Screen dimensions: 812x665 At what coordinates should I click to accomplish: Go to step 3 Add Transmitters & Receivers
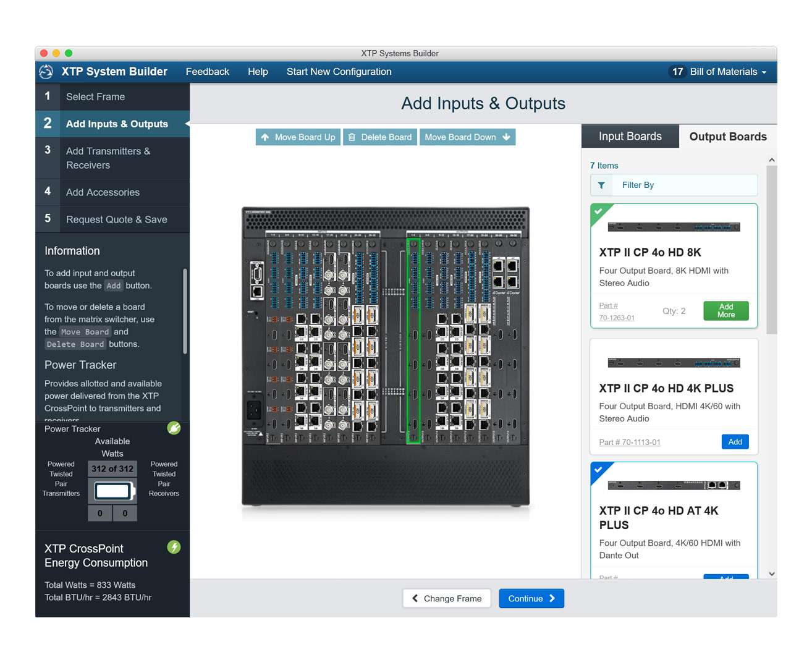coord(112,158)
